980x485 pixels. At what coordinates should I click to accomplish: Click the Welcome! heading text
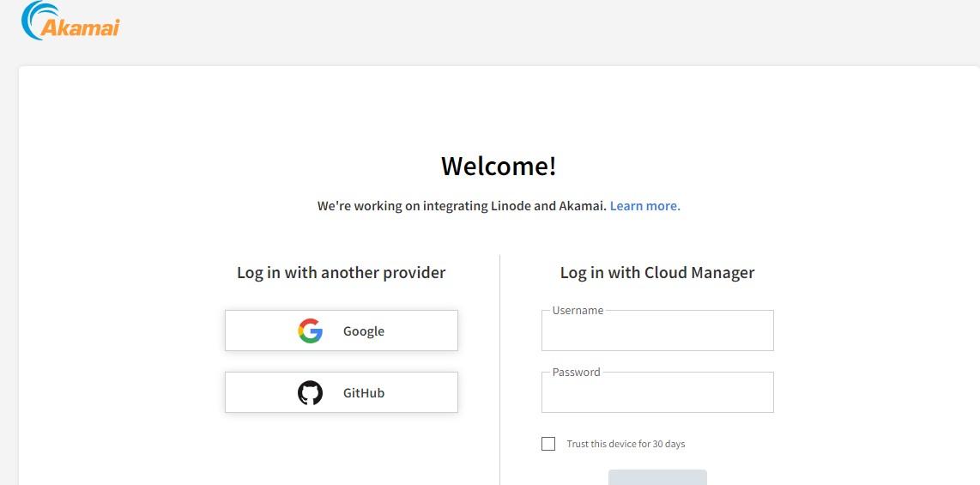click(499, 167)
